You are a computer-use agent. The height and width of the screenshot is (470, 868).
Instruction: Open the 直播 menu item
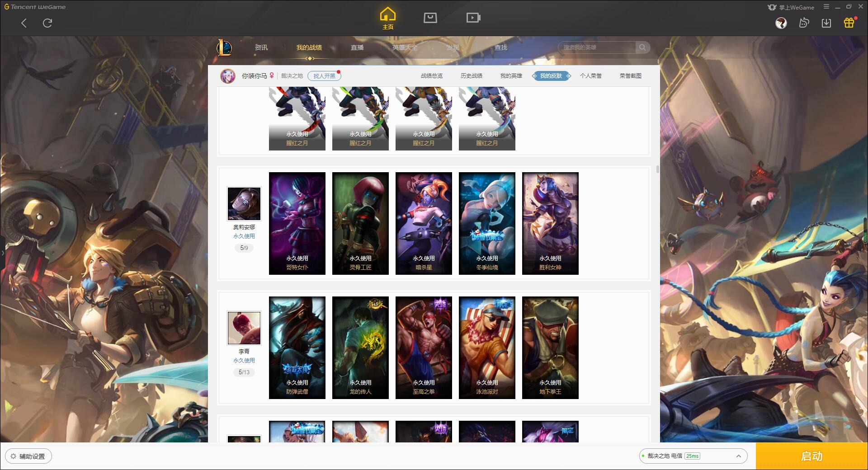coord(357,47)
